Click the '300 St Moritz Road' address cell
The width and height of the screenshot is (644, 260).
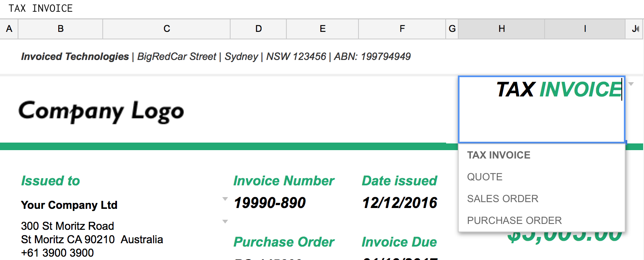[x=68, y=226]
